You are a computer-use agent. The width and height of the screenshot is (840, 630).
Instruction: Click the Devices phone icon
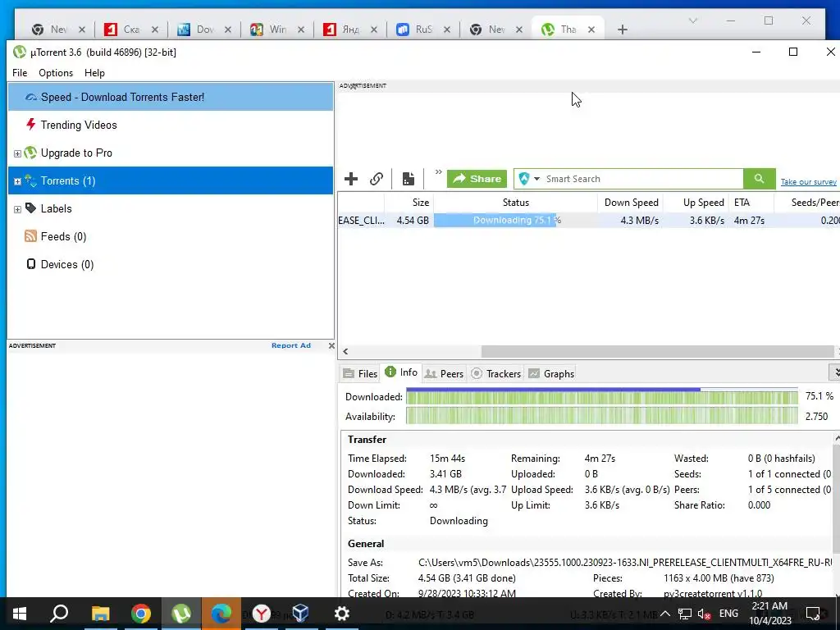click(31, 263)
